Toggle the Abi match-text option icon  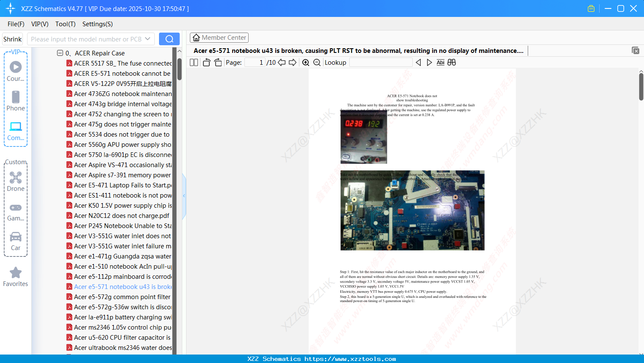[x=440, y=63]
